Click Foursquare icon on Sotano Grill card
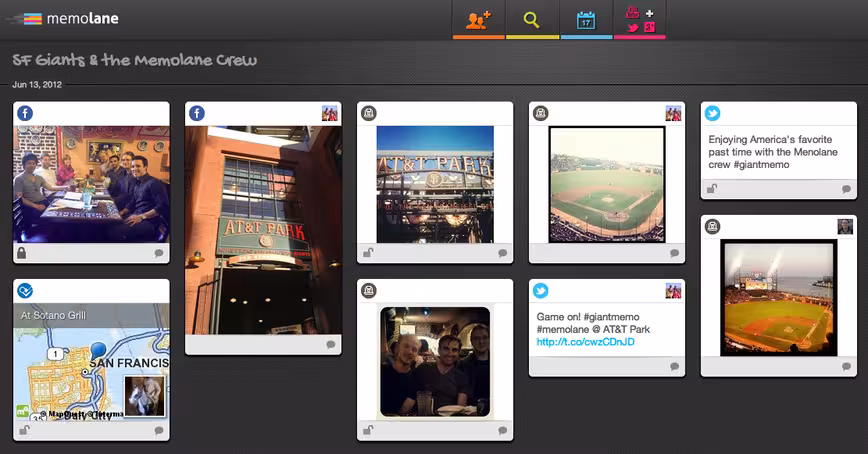Viewport: 868px width, 454px height. pyautogui.click(x=25, y=291)
